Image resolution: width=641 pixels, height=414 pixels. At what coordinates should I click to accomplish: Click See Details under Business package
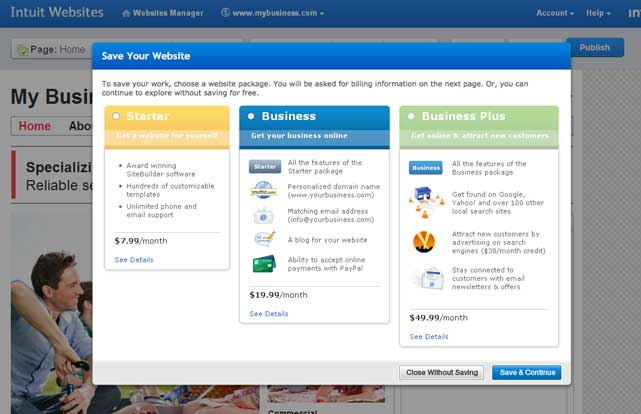point(269,314)
